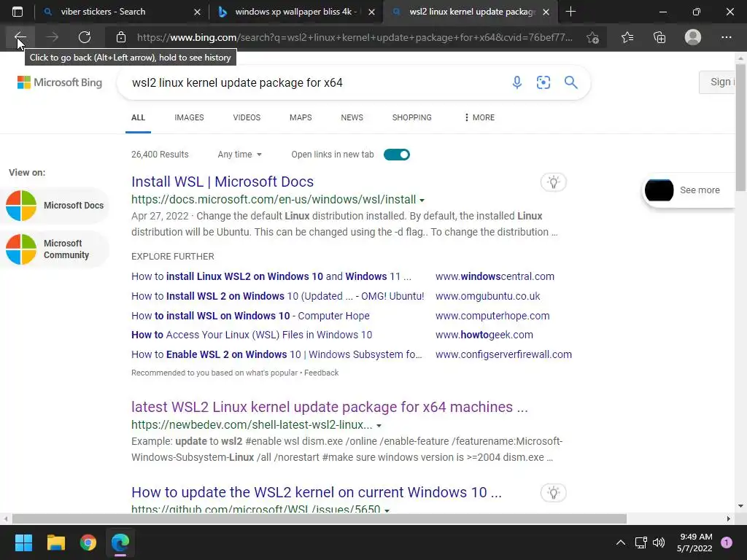
Task: Launch Google Chrome from the taskbar
Action: tap(88, 542)
